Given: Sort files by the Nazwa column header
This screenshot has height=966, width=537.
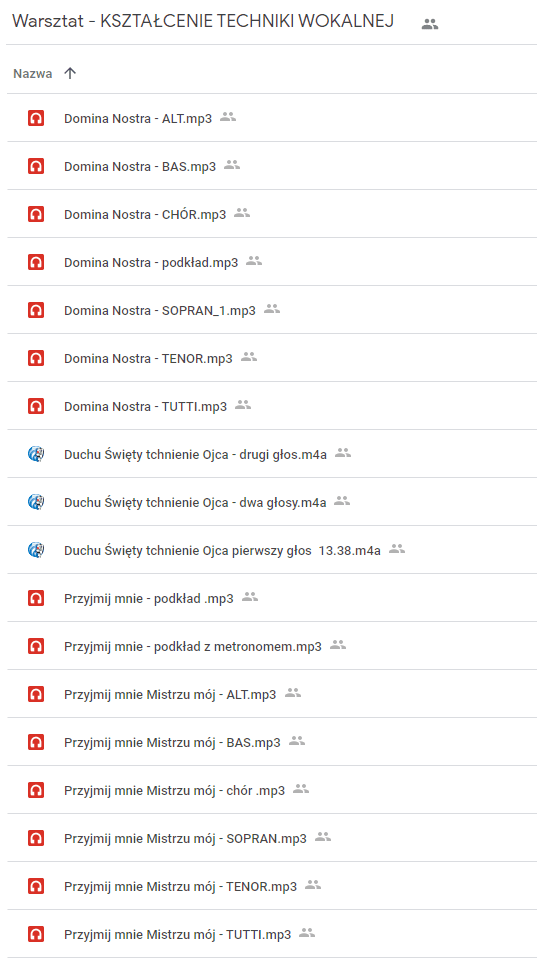Looking at the screenshot, I should [x=33, y=74].
